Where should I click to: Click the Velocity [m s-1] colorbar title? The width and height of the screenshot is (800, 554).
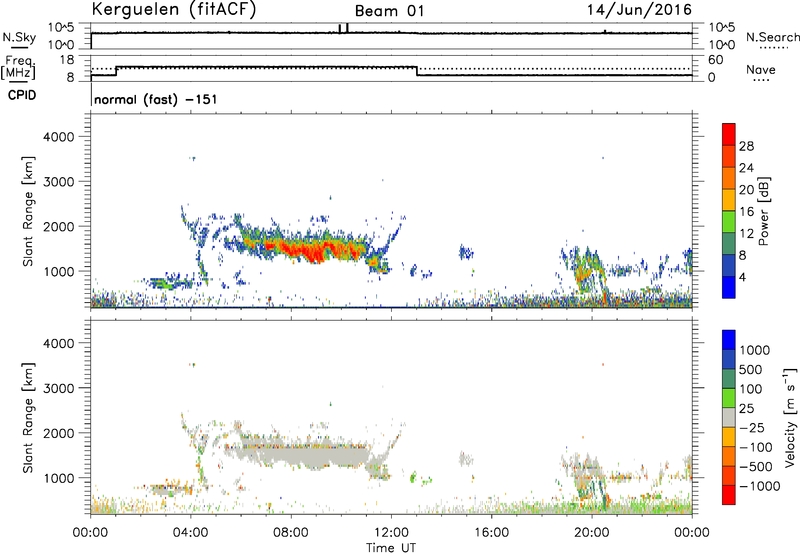click(x=790, y=417)
